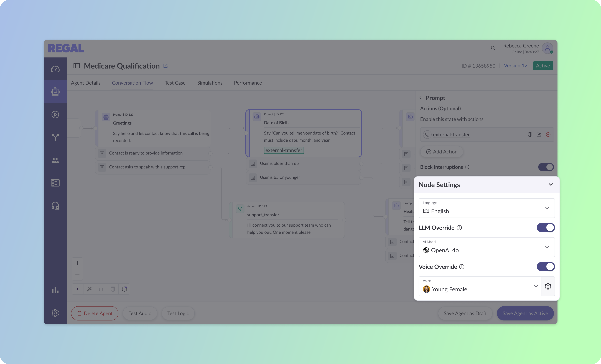Open the Performance tab
This screenshot has height=364, width=601.
[x=248, y=83]
